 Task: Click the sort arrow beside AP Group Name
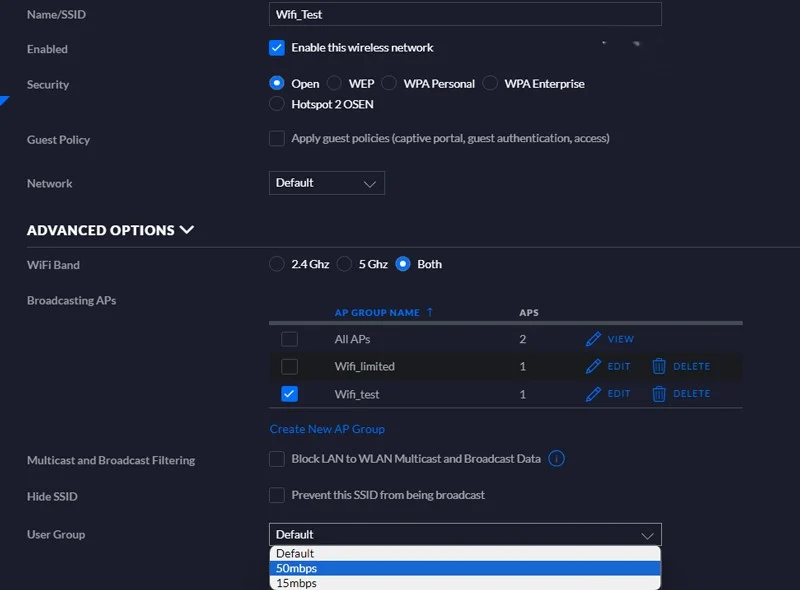pyautogui.click(x=430, y=312)
